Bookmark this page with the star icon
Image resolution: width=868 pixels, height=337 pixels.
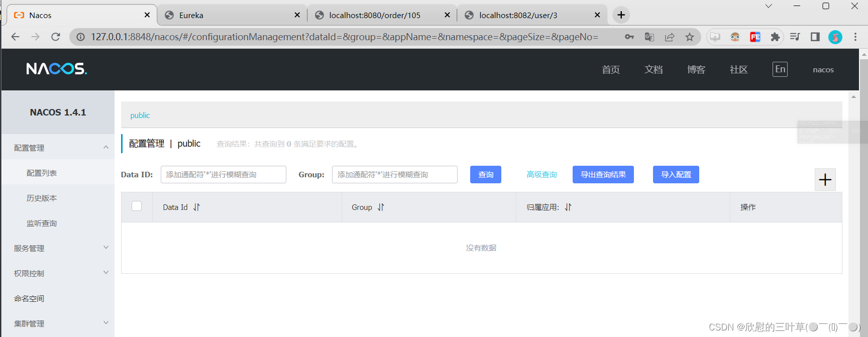(x=690, y=37)
